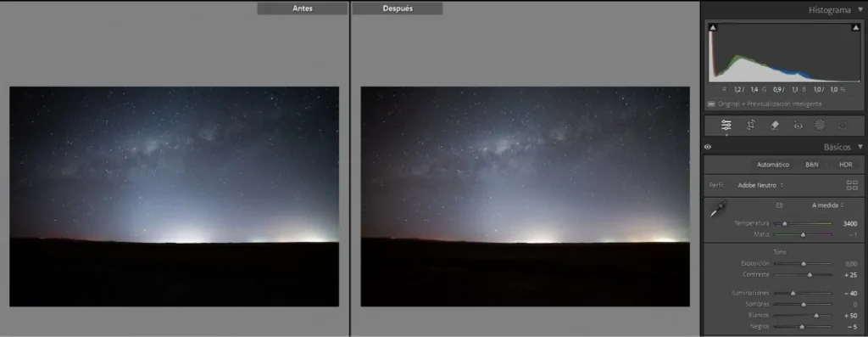The width and height of the screenshot is (868, 337).
Task: Toggle Básicos panel visibility eye
Action: pyautogui.click(x=708, y=148)
